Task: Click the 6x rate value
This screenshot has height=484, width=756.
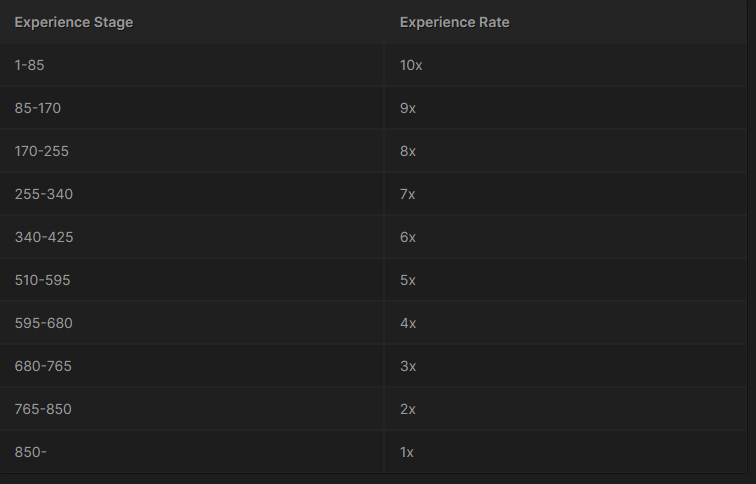Action: click(408, 237)
